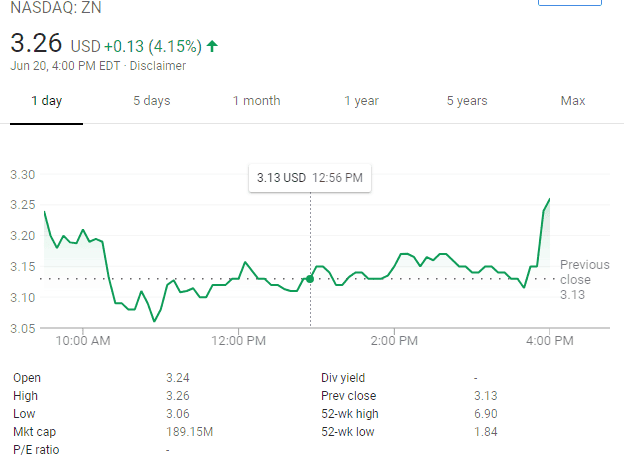Click the +0.13 (4.15%) change text

click(x=152, y=46)
